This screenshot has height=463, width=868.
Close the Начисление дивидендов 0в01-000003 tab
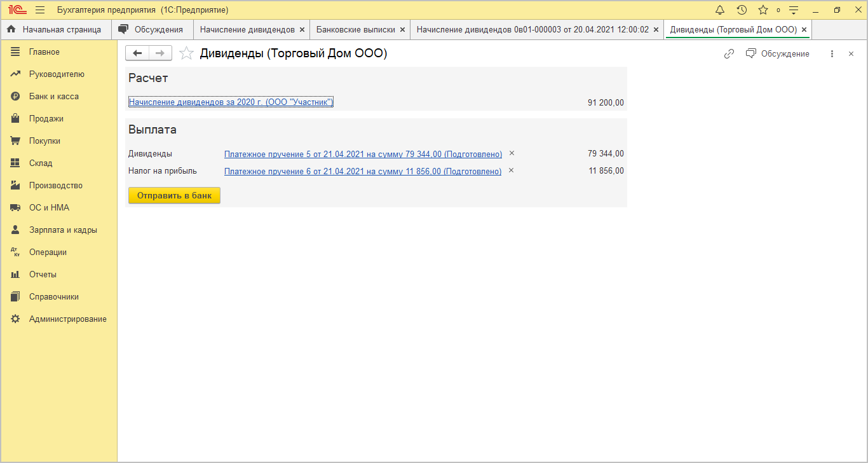click(656, 30)
